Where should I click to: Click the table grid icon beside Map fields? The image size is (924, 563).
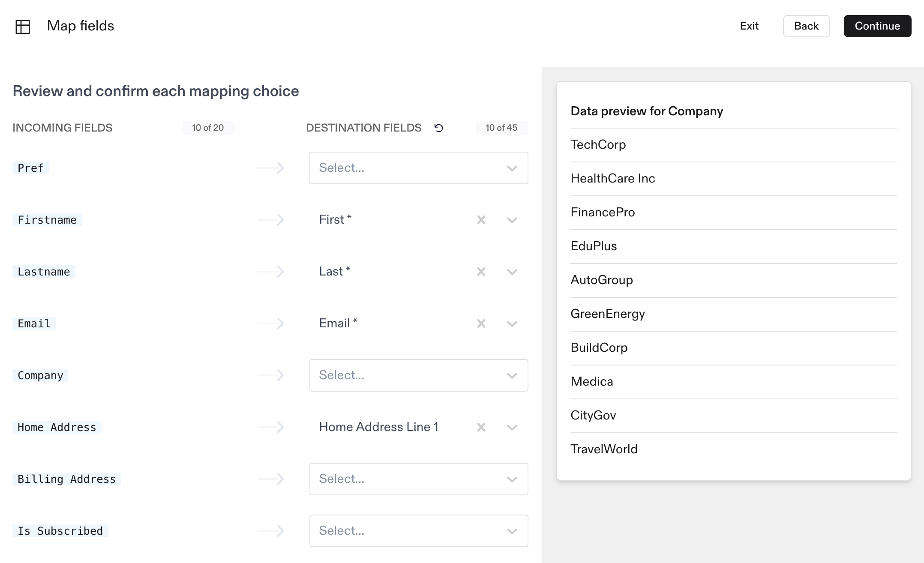coord(23,27)
